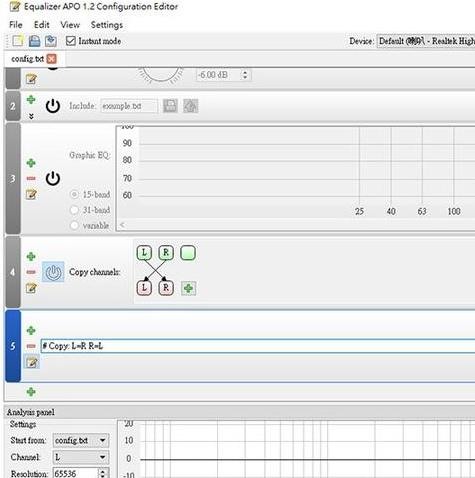Click the edit icon in row 5
The width and height of the screenshot is (475, 478).
coord(31,362)
